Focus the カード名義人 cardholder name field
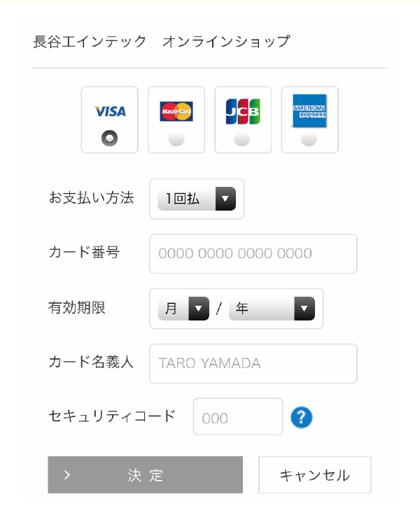 click(253, 363)
